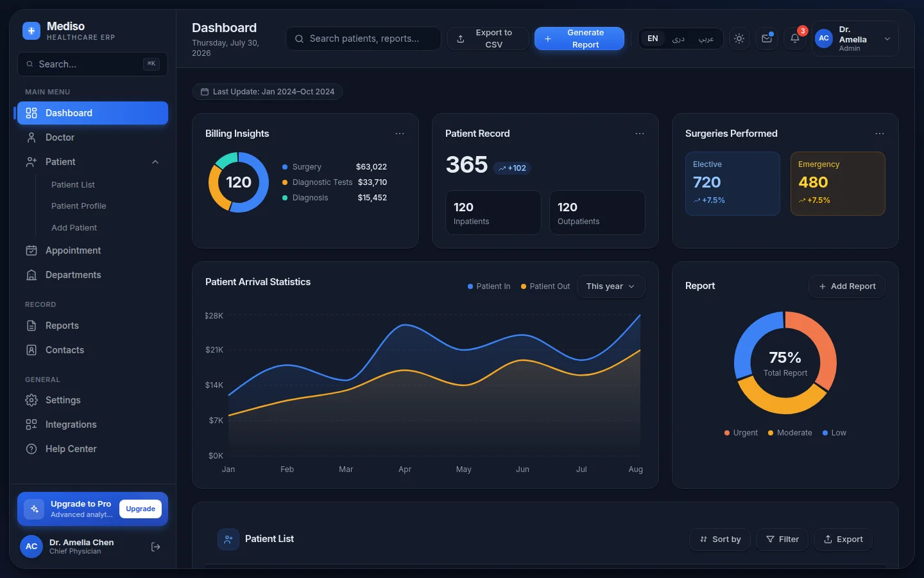
Task: Go to the Doctor page
Action: coord(92,137)
